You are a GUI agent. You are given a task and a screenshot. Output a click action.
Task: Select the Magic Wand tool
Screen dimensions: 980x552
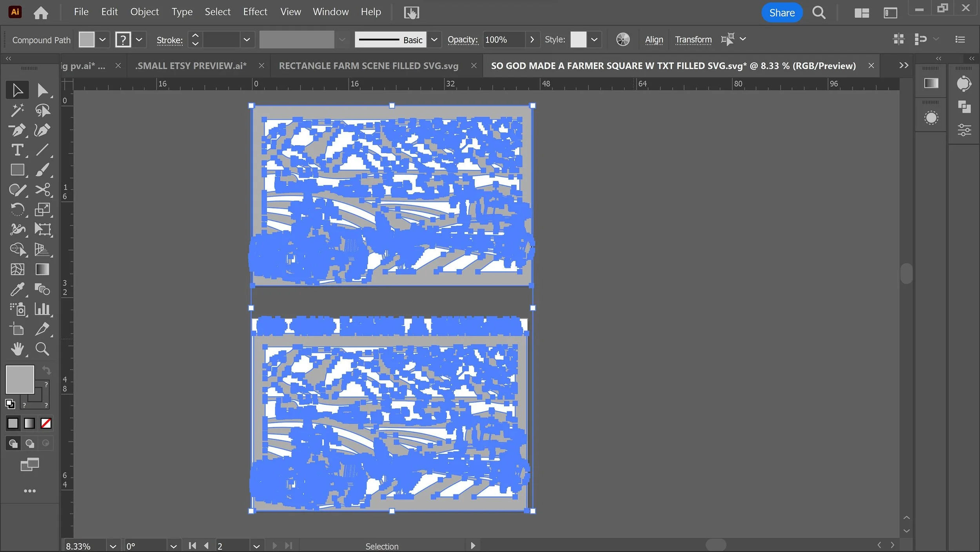pyautogui.click(x=17, y=110)
